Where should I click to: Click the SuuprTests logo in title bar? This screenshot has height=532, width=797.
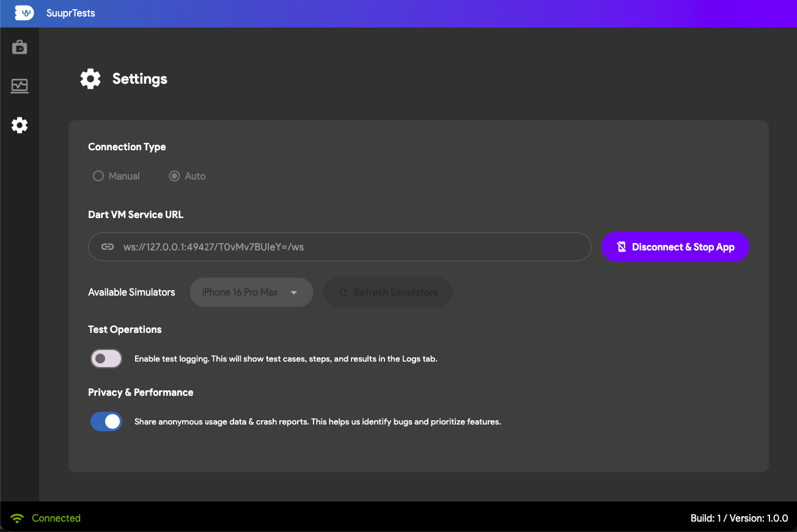(24, 13)
